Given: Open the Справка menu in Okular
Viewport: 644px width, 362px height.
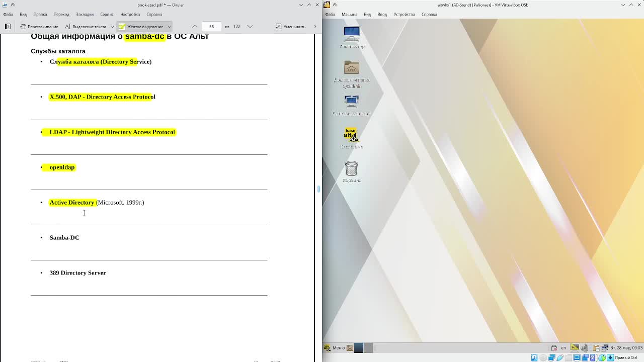Looking at the screenshot, I should pyautogui.click(x=154, y=14).
